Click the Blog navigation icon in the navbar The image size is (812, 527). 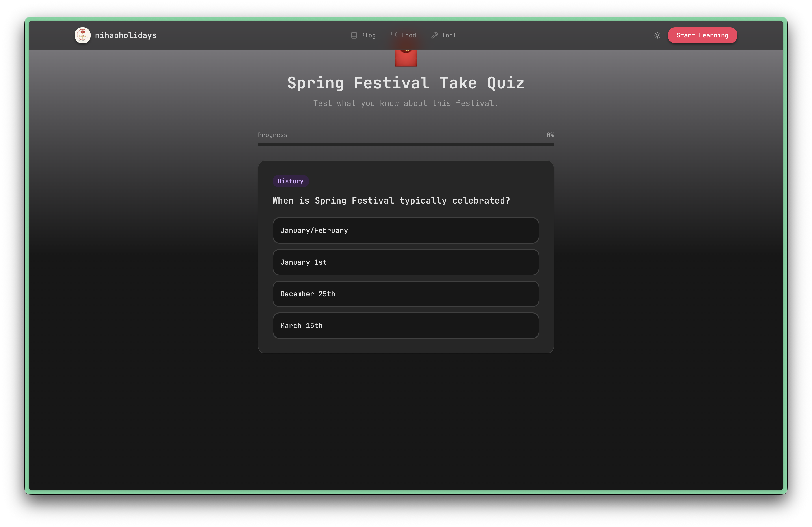[354, 35]
